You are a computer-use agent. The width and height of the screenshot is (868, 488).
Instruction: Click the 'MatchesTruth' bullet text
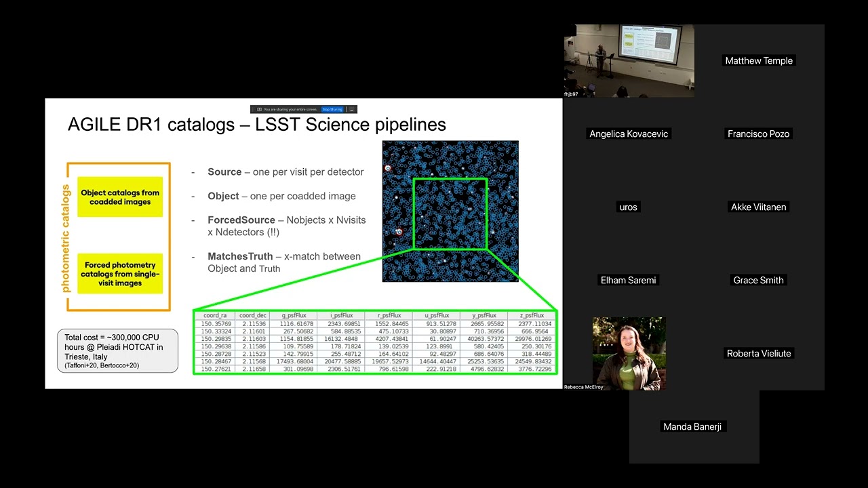coord(284,262)
